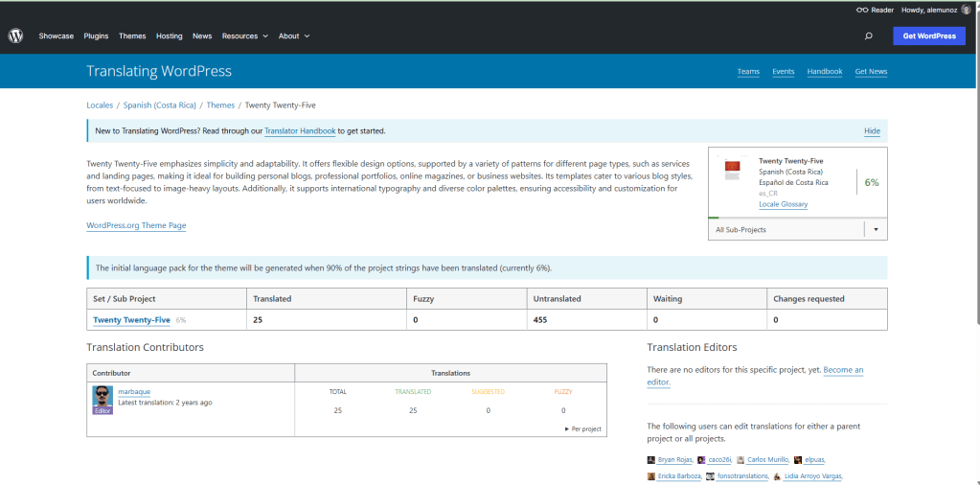
Task: Open the WordPress.org Theme Page link
Action: click(136, 226)
